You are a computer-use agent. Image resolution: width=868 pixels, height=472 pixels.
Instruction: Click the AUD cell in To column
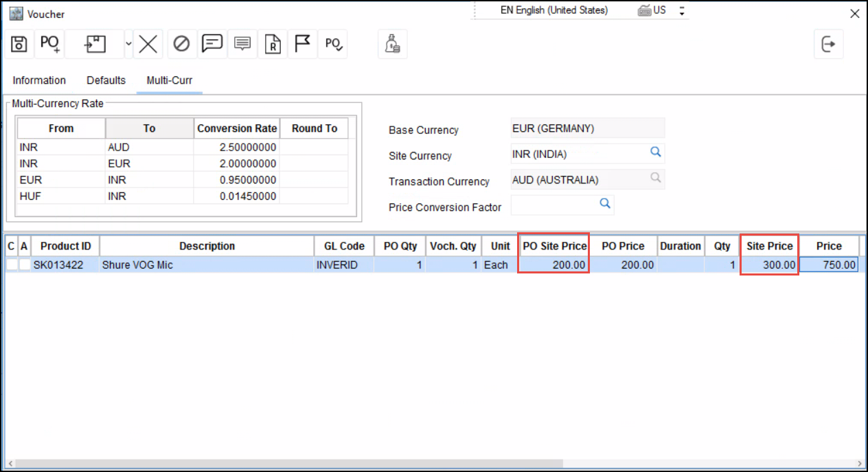(150, 147)
